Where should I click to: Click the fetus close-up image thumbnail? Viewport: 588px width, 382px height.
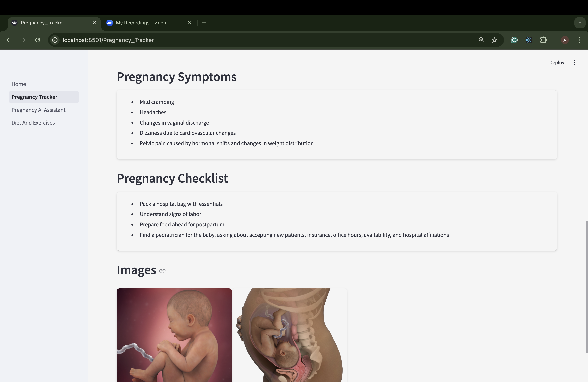[174, 335]
